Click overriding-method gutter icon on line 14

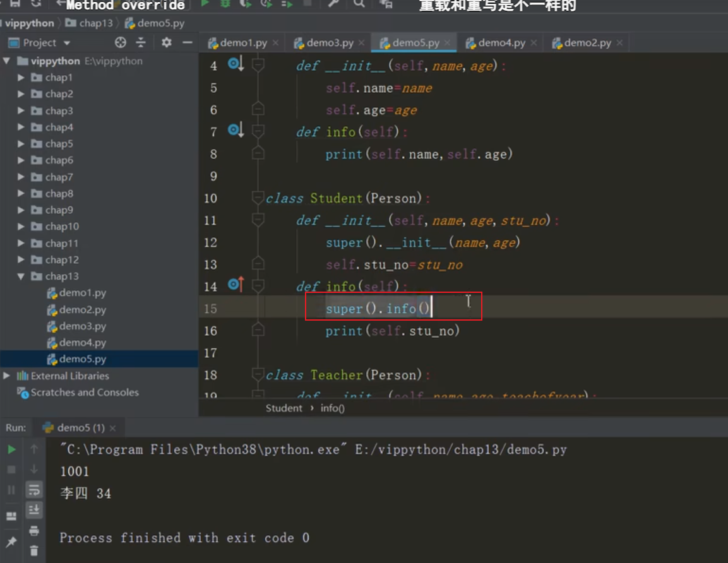pos(236,285)
